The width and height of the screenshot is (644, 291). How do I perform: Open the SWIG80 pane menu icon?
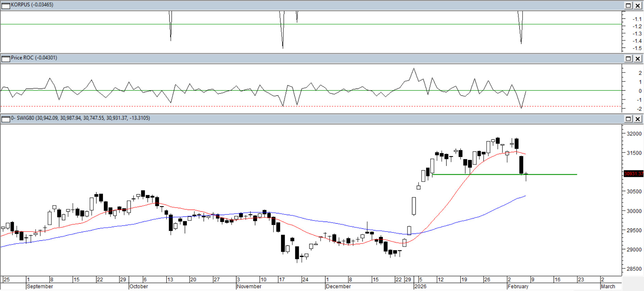pyautogui.click(x=6, y=119)
